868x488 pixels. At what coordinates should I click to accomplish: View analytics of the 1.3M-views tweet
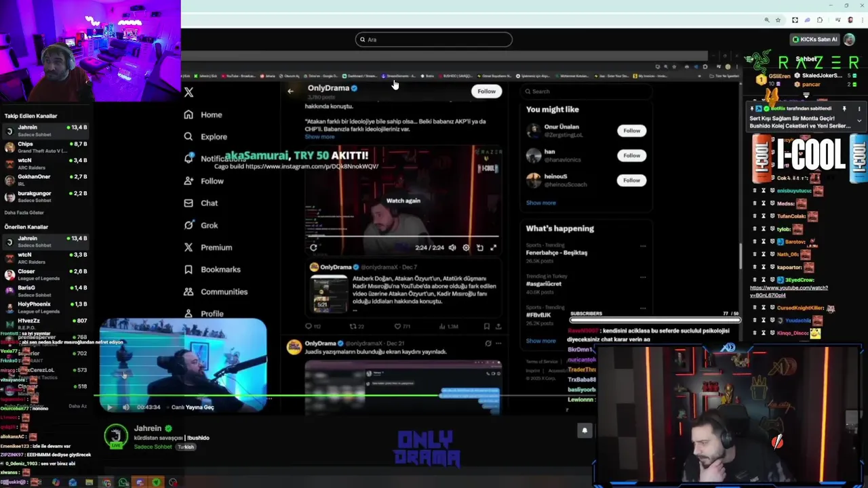pyautogui.click(x=450, y=326)
